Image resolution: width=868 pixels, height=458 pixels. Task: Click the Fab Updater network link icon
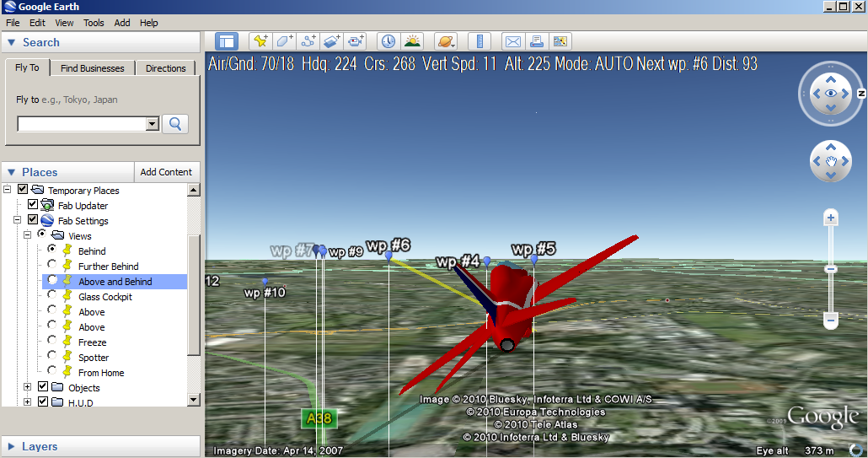click(47, 206)
